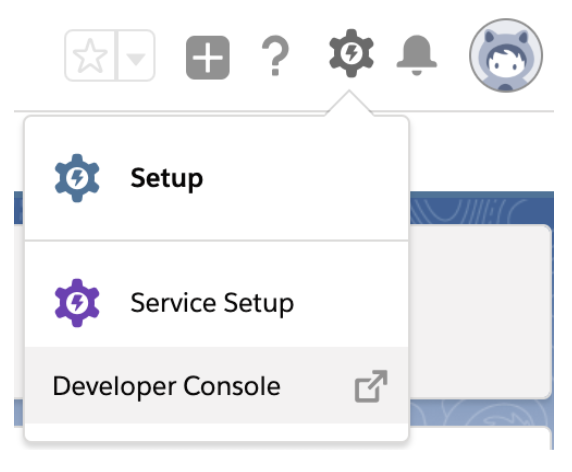
Task: Open the user profile avatar
Action: click(x=506, y=55)
